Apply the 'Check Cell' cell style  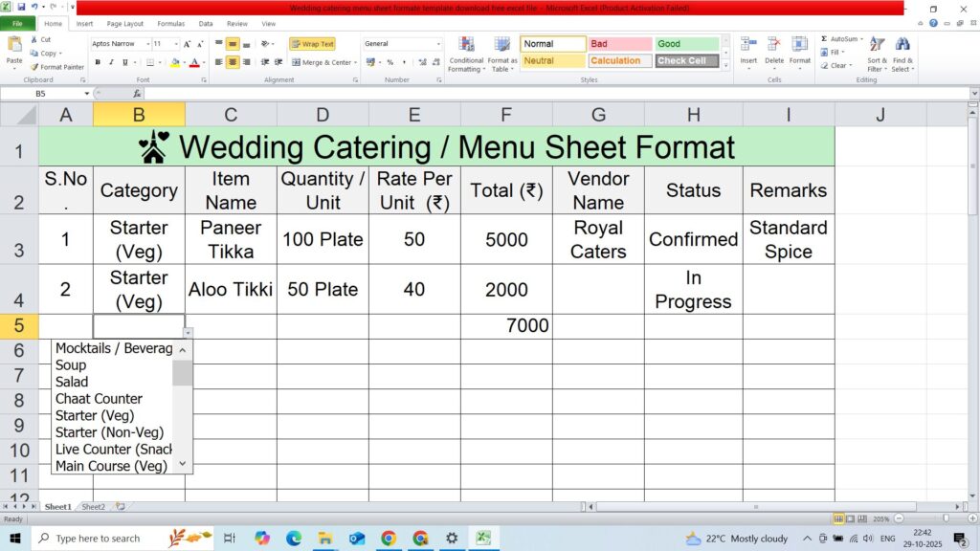(x=686, y=60)
